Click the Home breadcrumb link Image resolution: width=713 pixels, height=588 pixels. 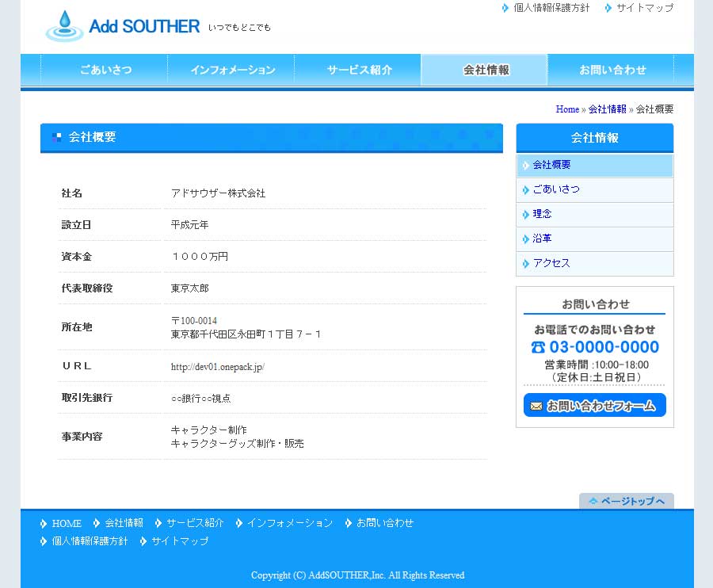pyautogui.click(x=567, y=109)
